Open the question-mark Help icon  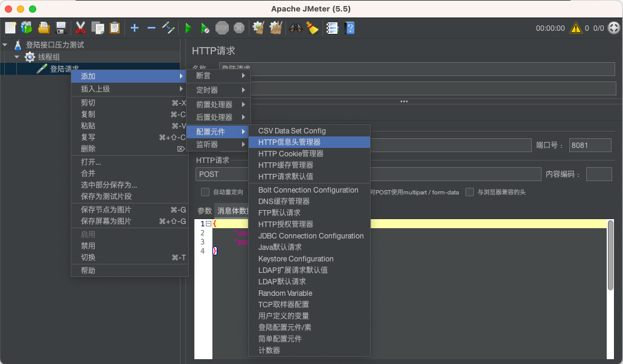[x=350, y=28]
